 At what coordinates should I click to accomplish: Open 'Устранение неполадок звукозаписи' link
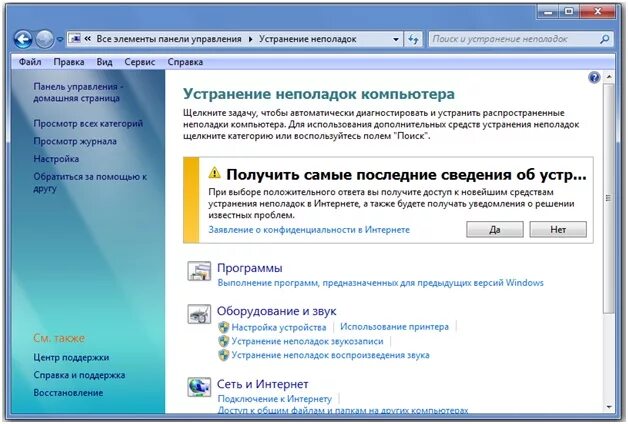pos(307,341)
